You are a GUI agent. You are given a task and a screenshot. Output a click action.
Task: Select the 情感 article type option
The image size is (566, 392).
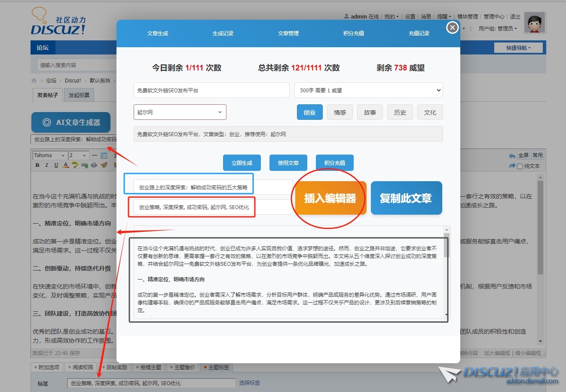click(340, 112)
